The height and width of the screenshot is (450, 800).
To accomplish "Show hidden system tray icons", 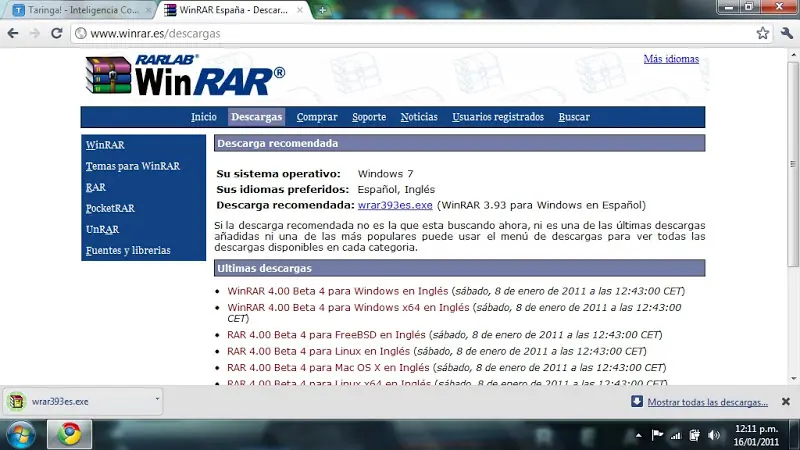I will pos(638,435).
